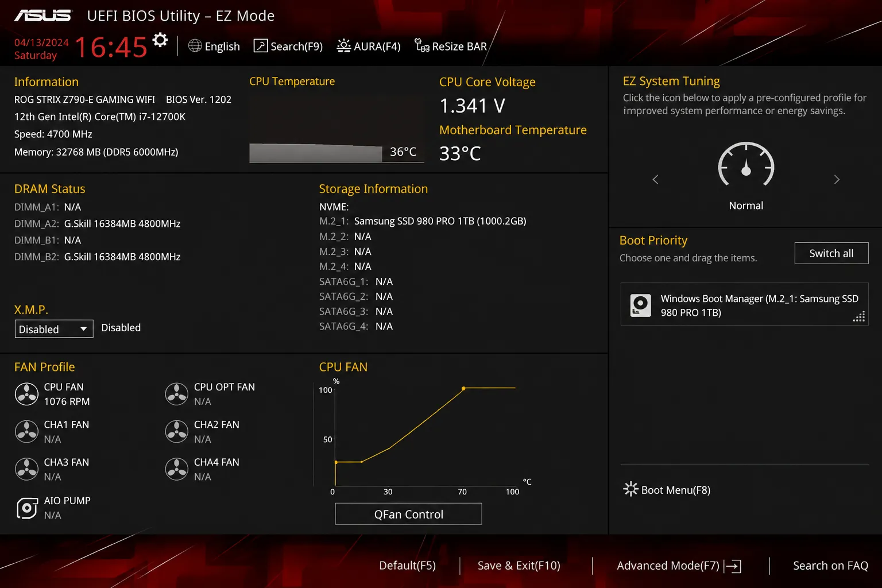This screenshot has width=882, height=588.
Task: Click the Normal profile label
Action: 746,206
